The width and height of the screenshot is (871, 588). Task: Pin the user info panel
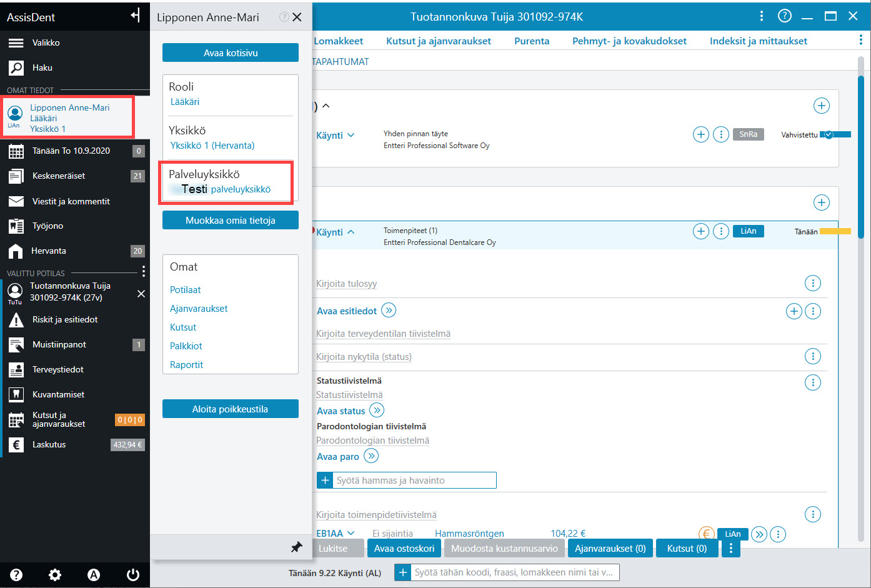point(296,547)
